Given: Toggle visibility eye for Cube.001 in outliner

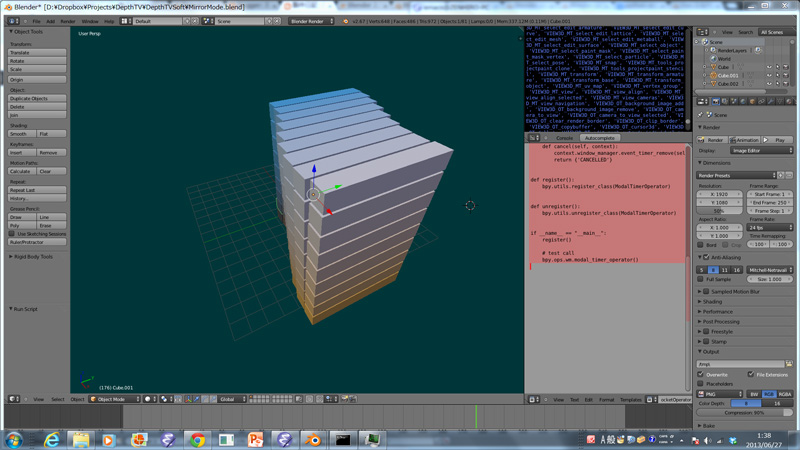Looking at the screenshot, I should tap(768, 75).
